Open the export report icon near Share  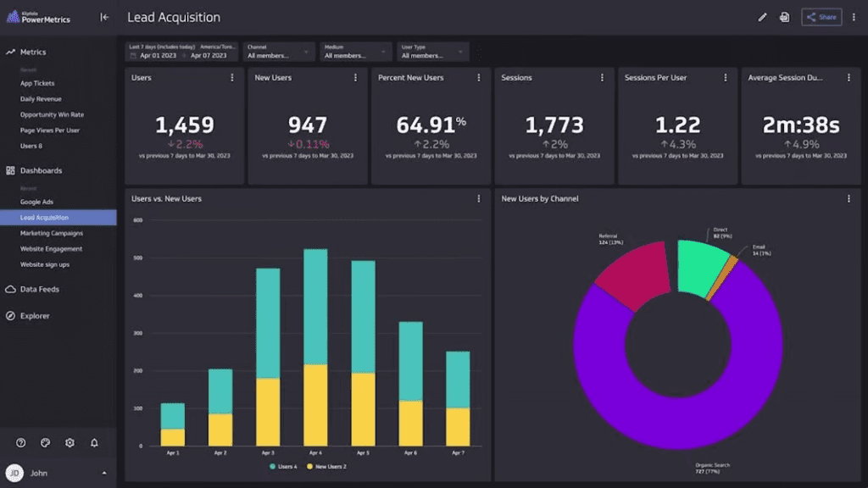pyautogui.click(x=784, y=16)
